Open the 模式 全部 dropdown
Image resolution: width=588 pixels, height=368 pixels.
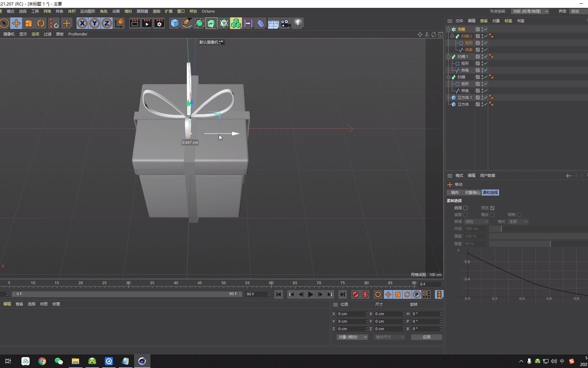click(518, 221)
